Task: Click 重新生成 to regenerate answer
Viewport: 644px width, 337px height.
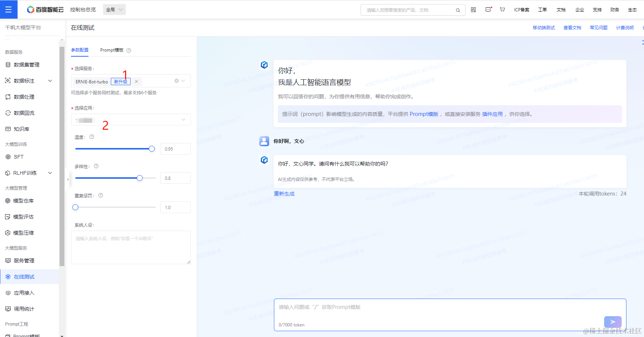Action: (x=284, y=194)
